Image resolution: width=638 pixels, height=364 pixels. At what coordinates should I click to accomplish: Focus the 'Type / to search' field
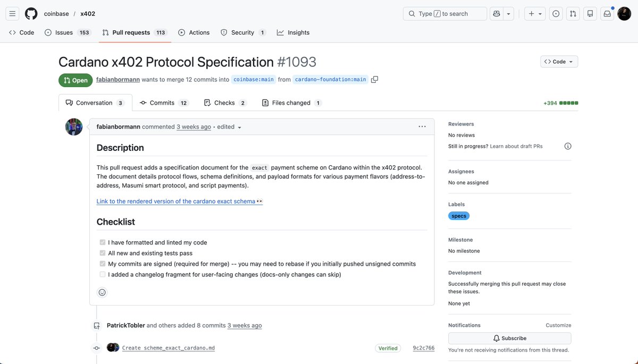(445, 13)
